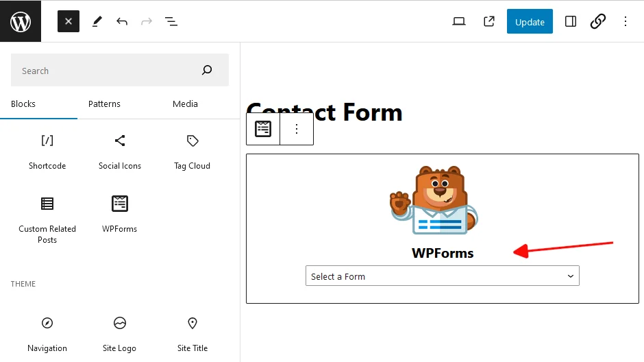Click the THEME section label

coord(23,284)
